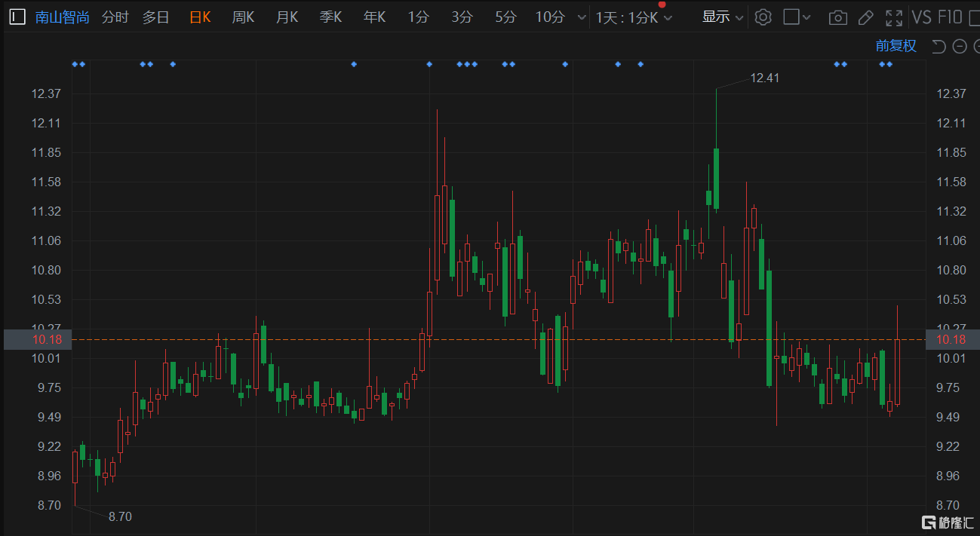980x536 pixels.
Task: Open chart settings gear icon
Action: point(763,17)
